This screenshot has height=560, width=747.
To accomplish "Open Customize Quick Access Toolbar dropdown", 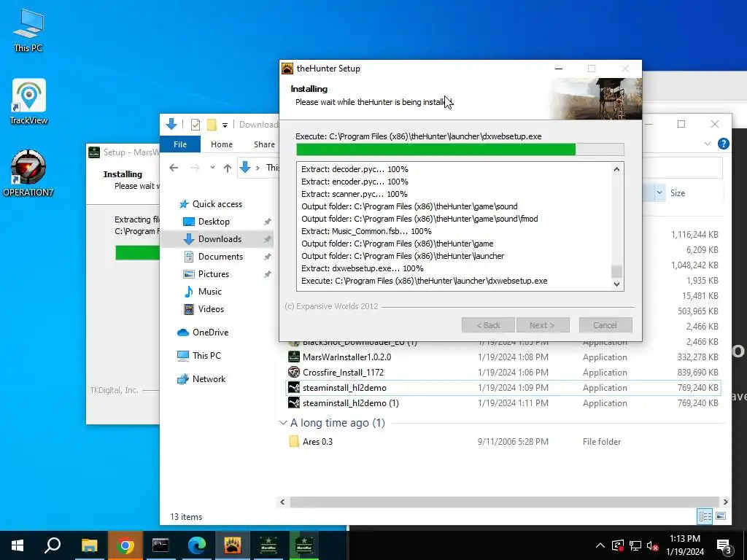I will (225, 125).
